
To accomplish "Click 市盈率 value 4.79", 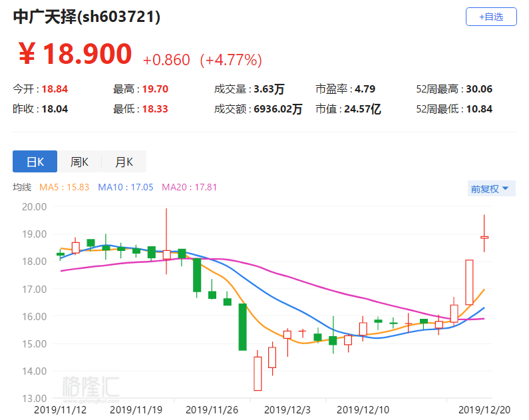I will [365, 89].
